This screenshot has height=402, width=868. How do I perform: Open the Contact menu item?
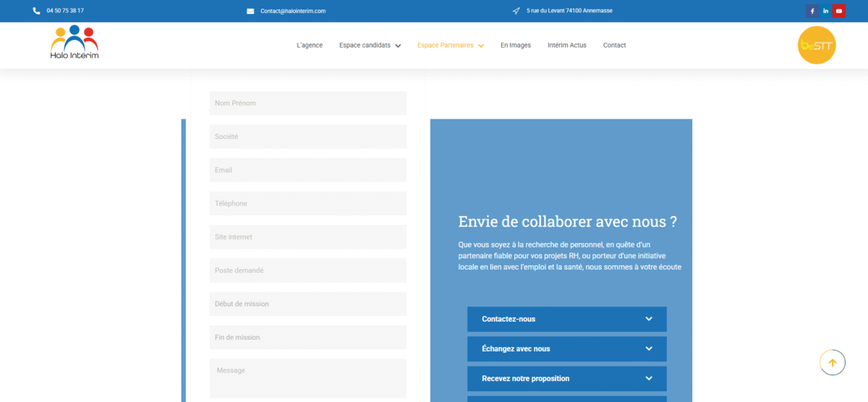tap(614, 45)
